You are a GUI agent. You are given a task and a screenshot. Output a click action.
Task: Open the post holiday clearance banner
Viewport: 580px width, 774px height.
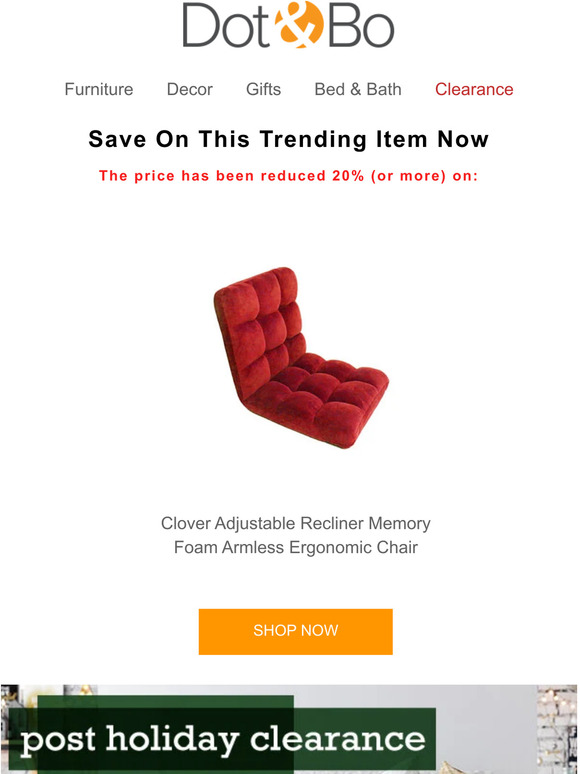pyautogui.click(x=290, y=729)
